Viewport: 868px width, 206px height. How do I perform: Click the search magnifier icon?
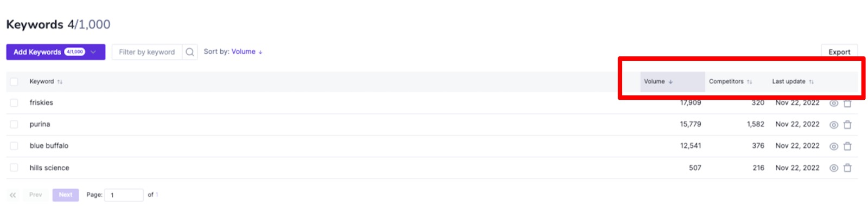(x=190, y=52)
